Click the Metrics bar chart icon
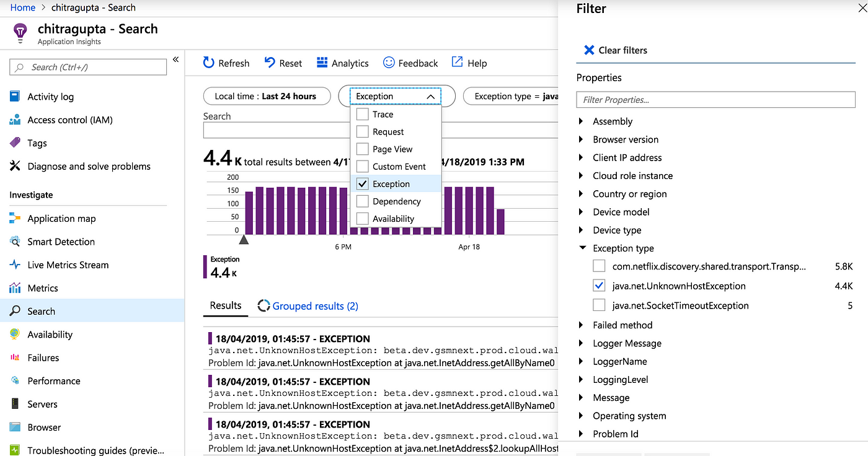The image size is (868, 456). click(x=15, y=288)
